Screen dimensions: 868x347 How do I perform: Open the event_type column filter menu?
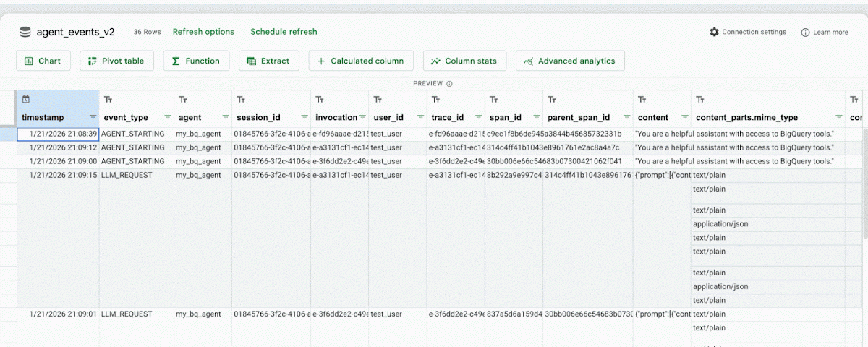[168, 117]
